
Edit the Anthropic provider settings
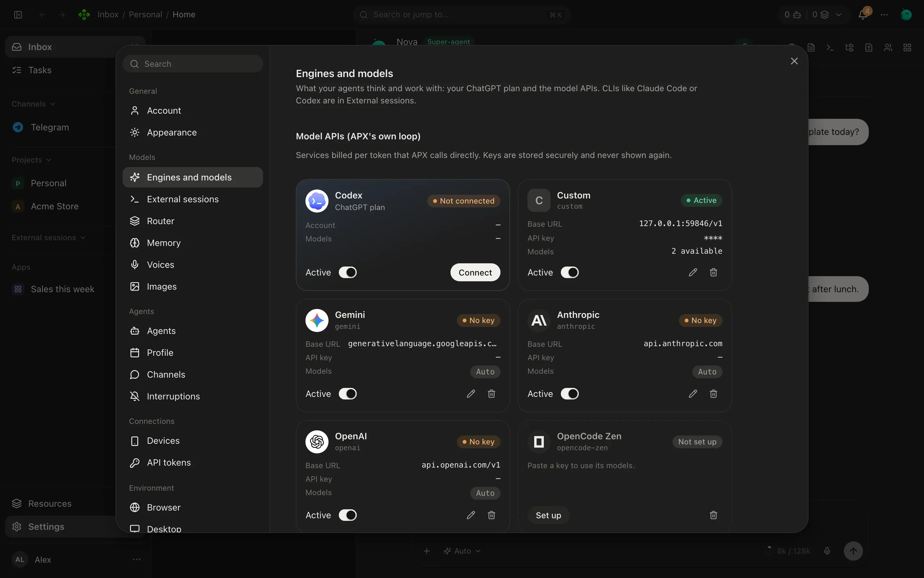693,393
